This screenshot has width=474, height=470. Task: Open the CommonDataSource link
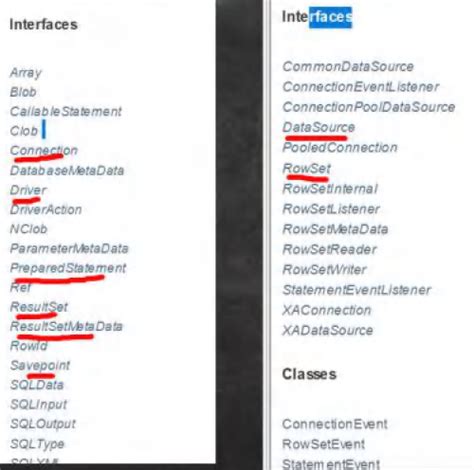[348, 67]
